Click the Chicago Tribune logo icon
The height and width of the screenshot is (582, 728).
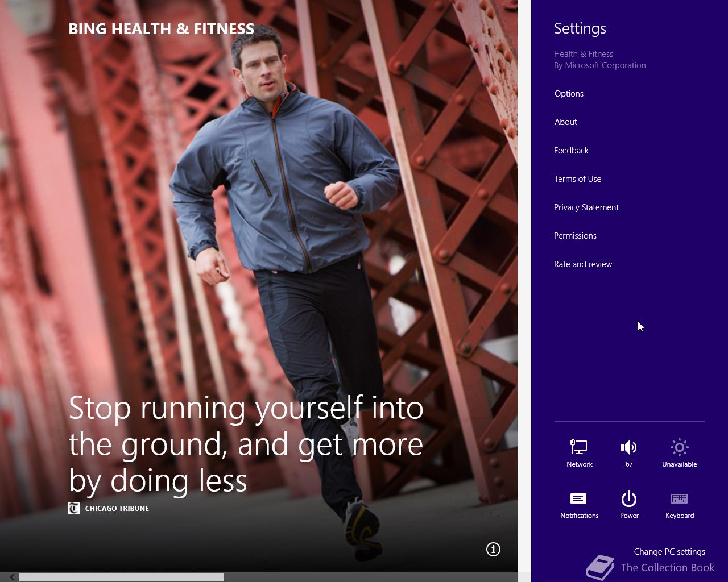[x=74, y=508]
